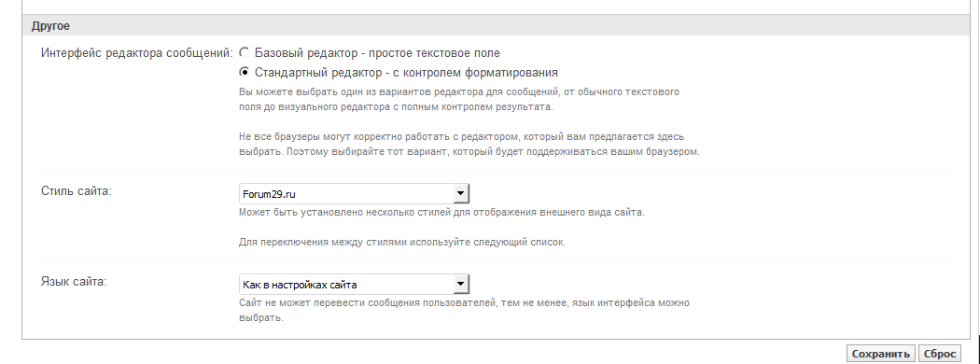Click the text starting Вы можете выбрать один

click(459, 100)
